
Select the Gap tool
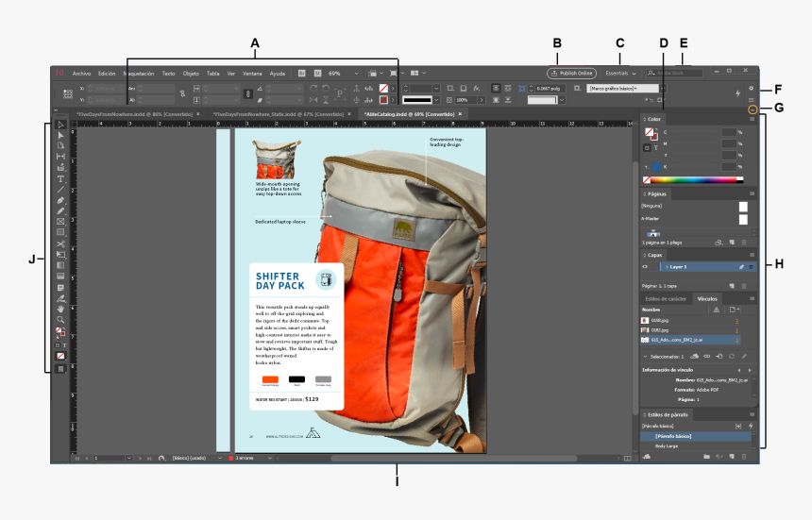[60, 157]
